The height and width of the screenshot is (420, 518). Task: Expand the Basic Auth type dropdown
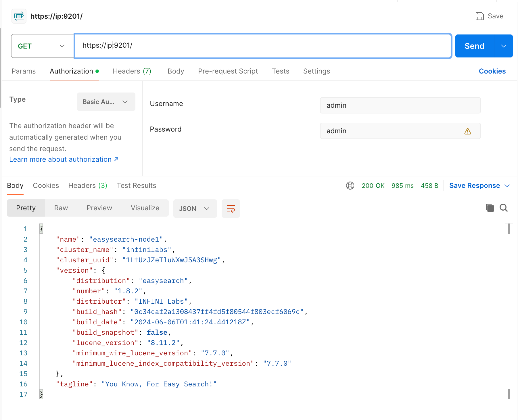coord(106,102)
